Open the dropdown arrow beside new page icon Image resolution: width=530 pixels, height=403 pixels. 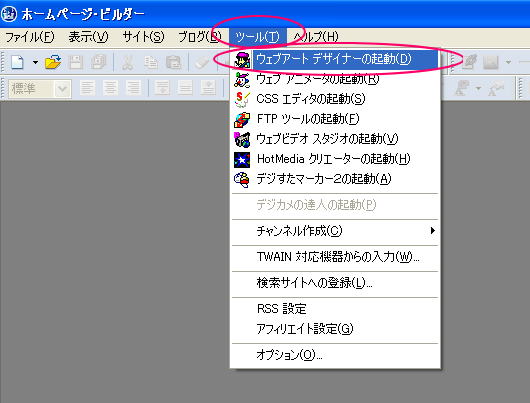pos(35,62)
